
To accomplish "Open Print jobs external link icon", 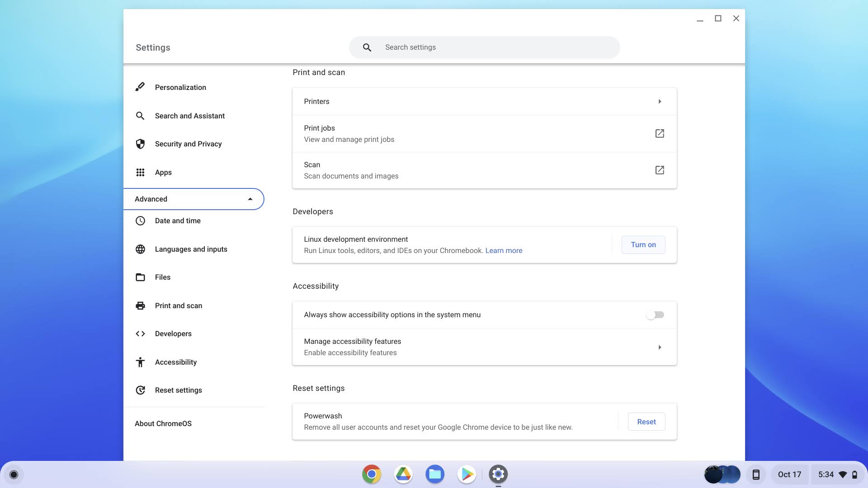I will 660,133.
